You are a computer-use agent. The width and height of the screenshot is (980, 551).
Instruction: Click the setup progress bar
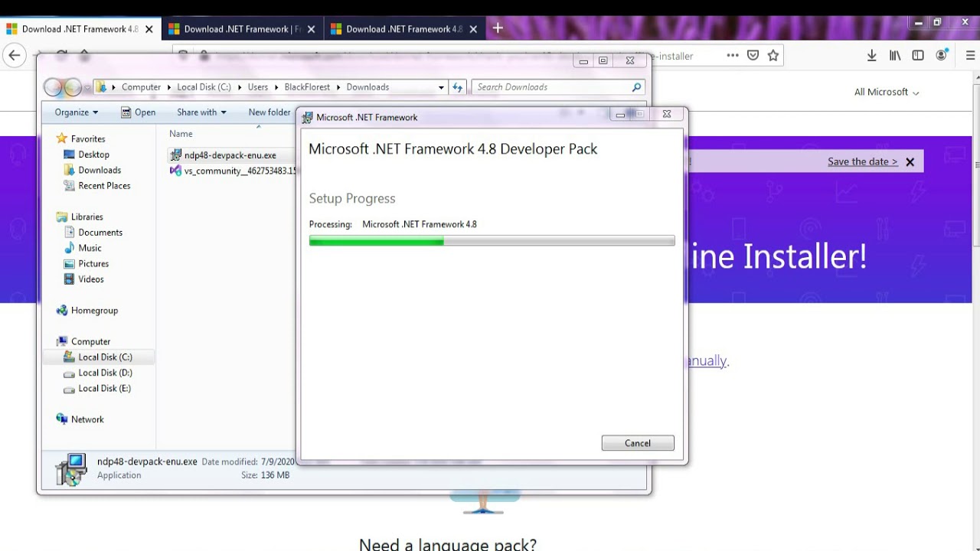pyautogui.click(x=492, y=241)
